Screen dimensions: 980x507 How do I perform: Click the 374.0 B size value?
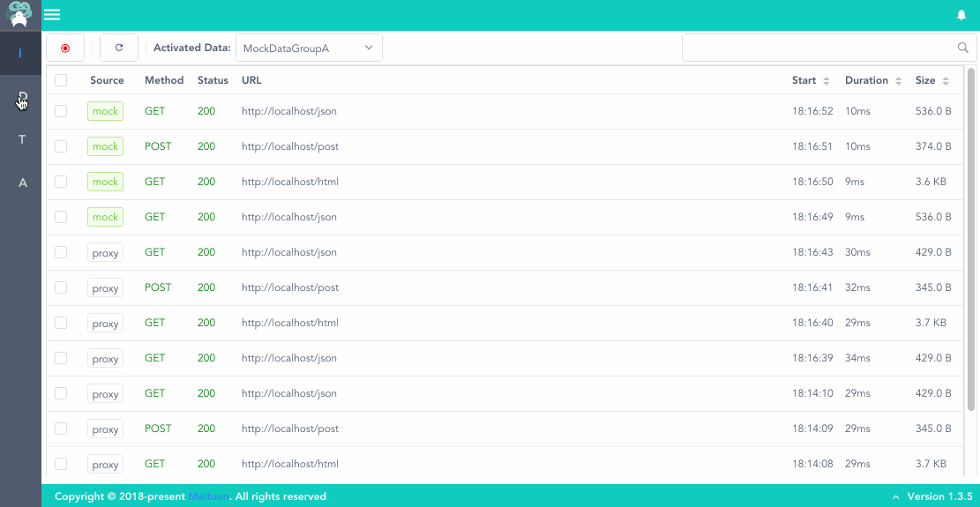tap(933, 146)
